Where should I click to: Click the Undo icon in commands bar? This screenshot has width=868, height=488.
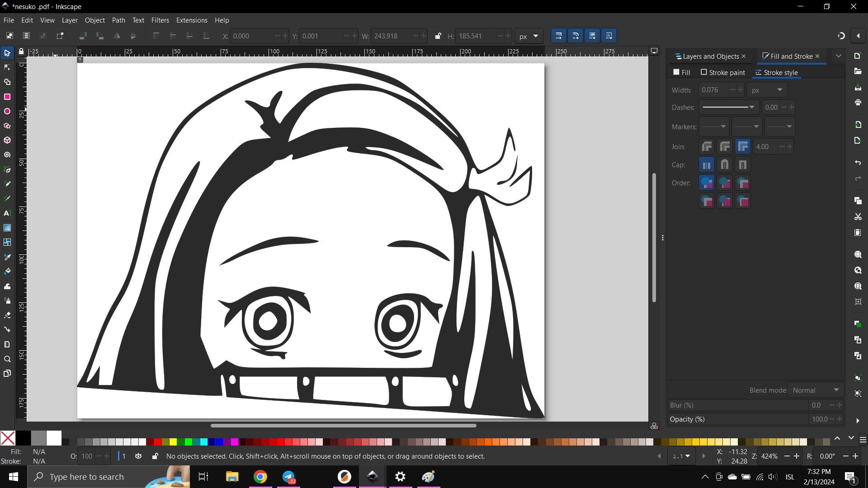pyautogui.click(x=858, y=163)
